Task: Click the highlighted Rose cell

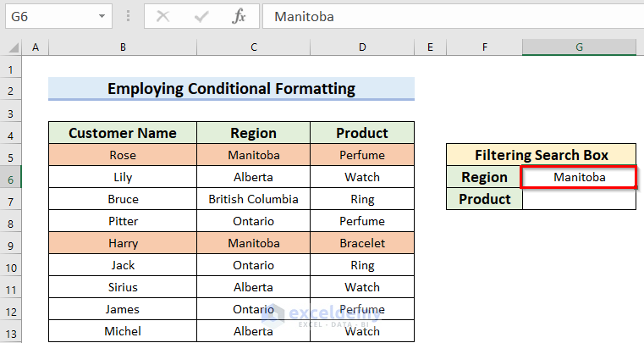Action: pos(123,155)
